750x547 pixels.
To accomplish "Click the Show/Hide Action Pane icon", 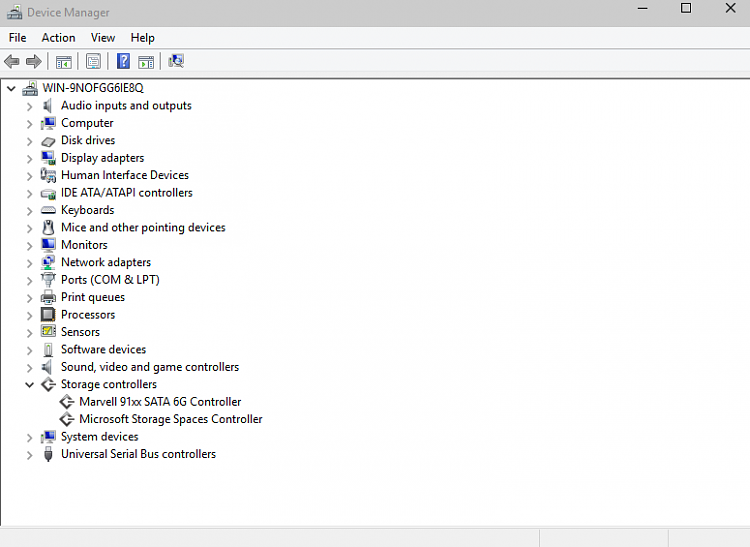I will pos(146,62).
